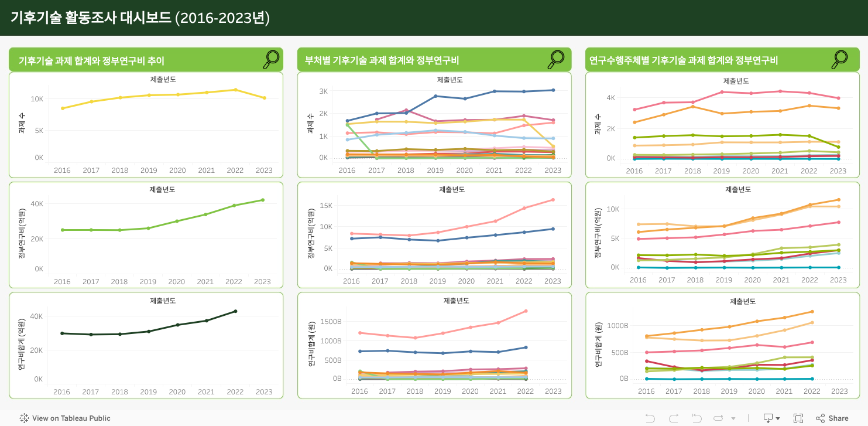
Task: Click the 2023 point of the top pink line in 부처별 정부연구비 chart
Action: [553, 200]
